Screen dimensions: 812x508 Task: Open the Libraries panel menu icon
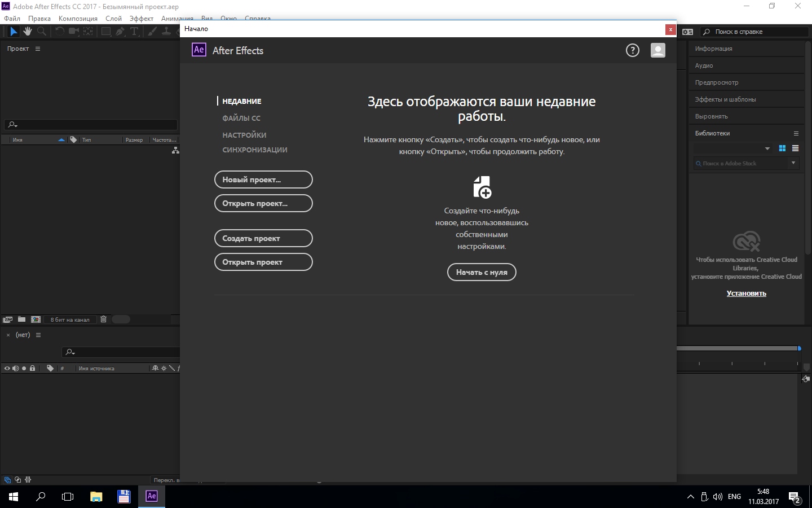click(x=796, y=134)
